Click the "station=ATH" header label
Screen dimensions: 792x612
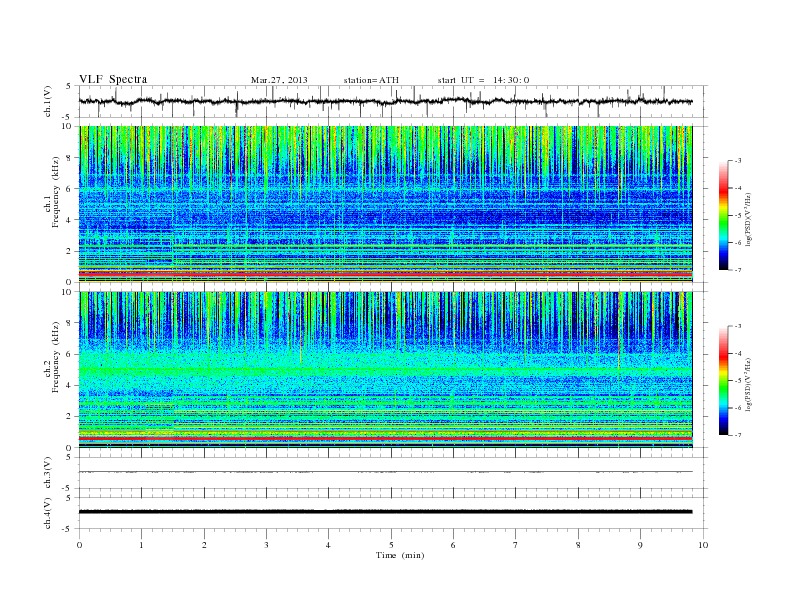(371, 80)
